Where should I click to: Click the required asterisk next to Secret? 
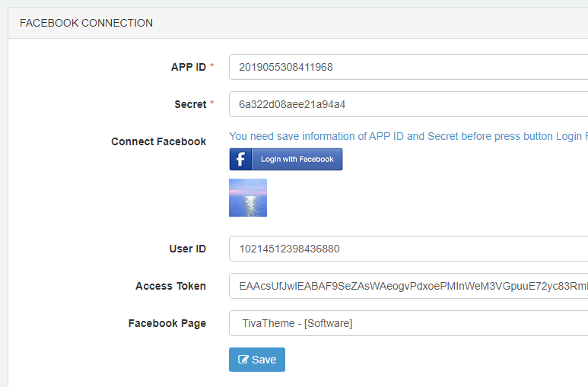click(212, 103)
